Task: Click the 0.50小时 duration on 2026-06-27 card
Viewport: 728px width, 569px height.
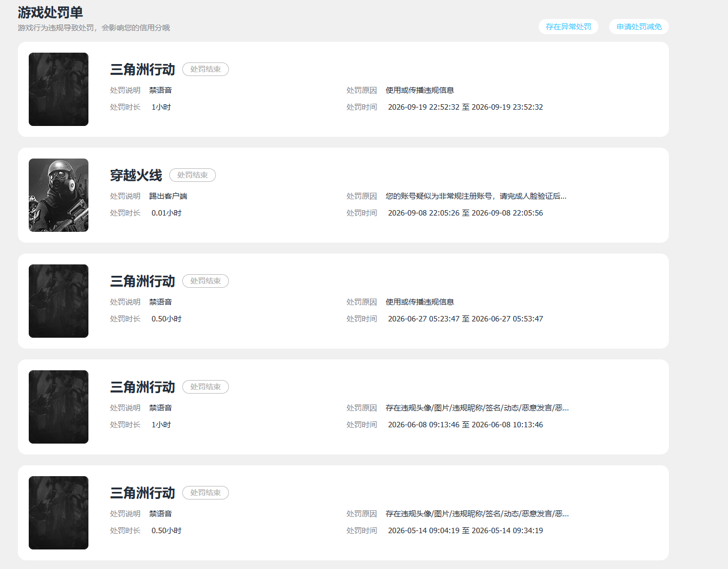Action: [167, 319]
